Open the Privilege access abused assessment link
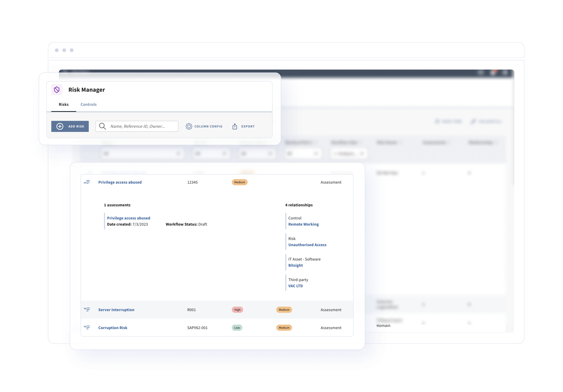 (x=128, y=218)
